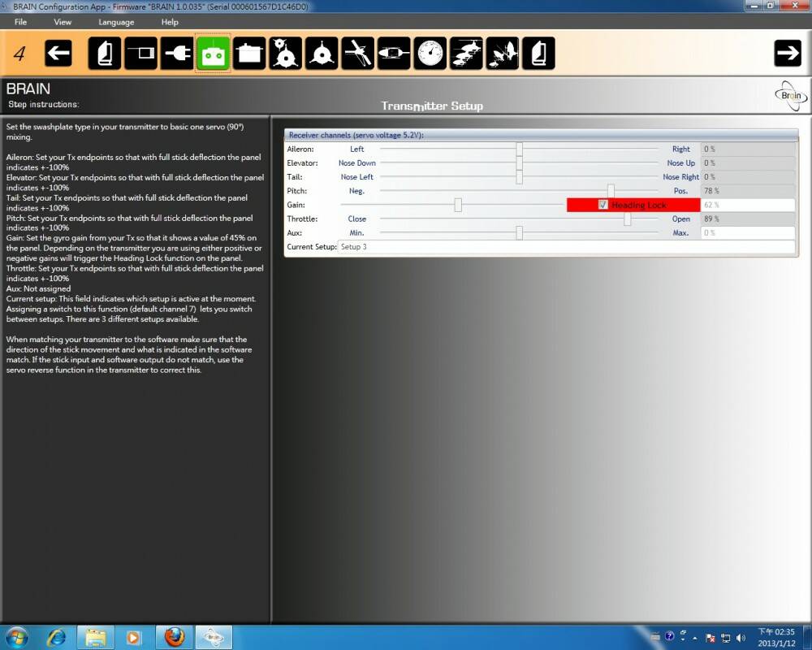Screen dimensions: 812x650
Task: Click the taskbar clock showing 02:35
Action: coord(776,638)
